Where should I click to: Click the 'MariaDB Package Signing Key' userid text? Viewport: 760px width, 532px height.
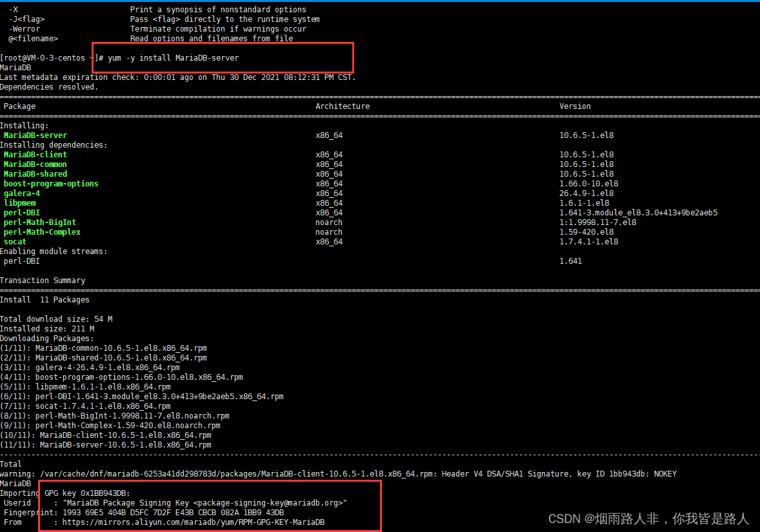point(205,503)
